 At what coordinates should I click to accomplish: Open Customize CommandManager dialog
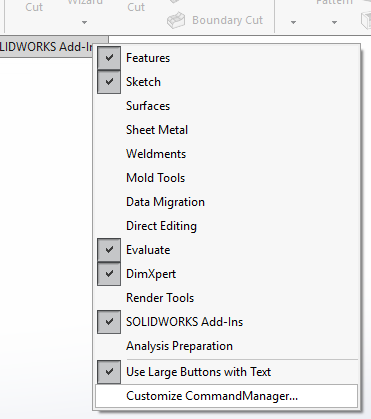(x=227, y=396)
